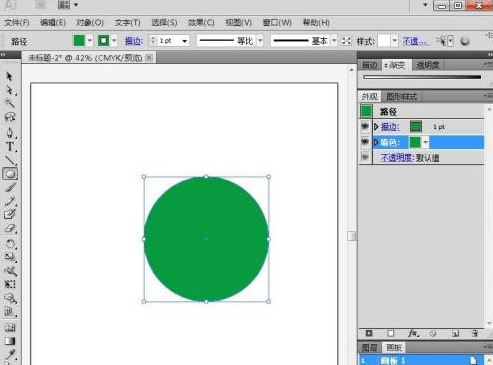Open the 文件(F) menu

tap(17, 23)
